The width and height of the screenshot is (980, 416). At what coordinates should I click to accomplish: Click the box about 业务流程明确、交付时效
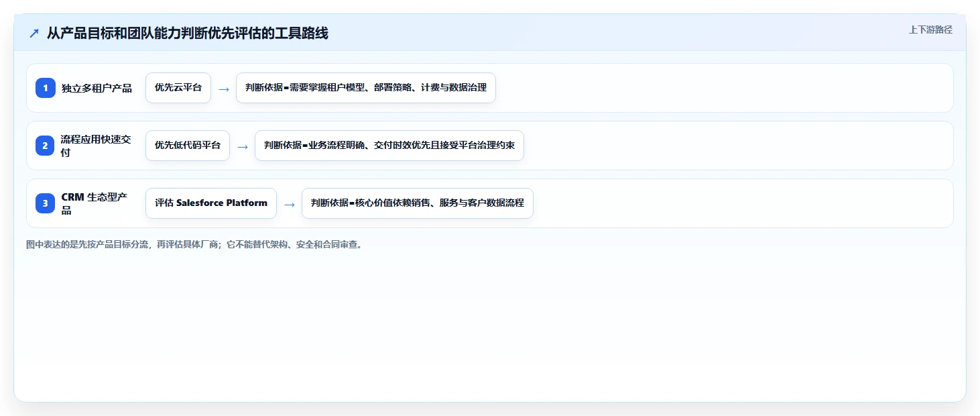click(389, 146)
